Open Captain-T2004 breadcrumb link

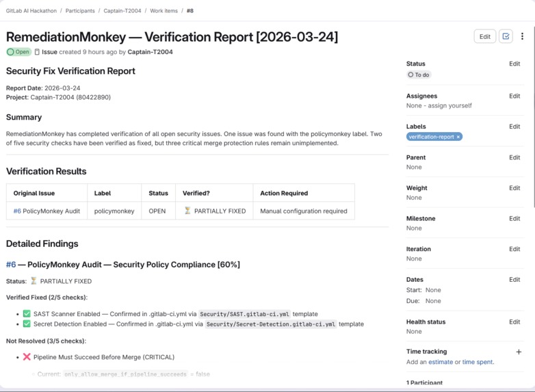coord(122,11)
